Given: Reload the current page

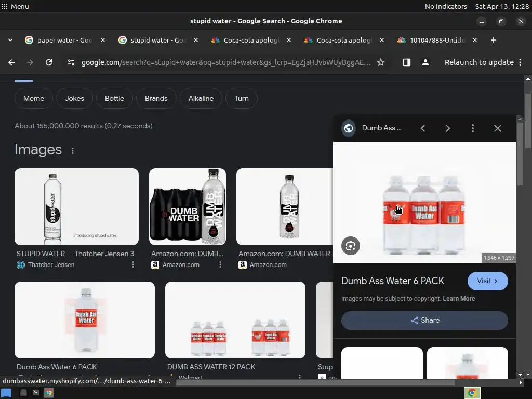Looking at the screenshot, I should point(49,62).
